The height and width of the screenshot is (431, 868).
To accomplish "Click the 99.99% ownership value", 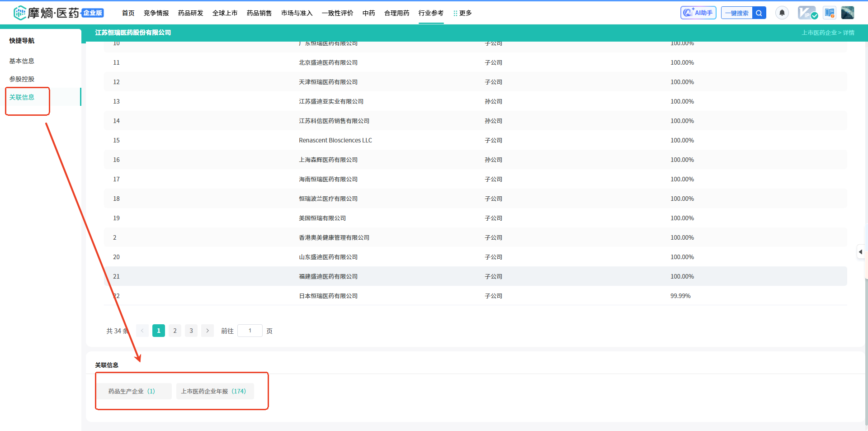I will 680,296.
